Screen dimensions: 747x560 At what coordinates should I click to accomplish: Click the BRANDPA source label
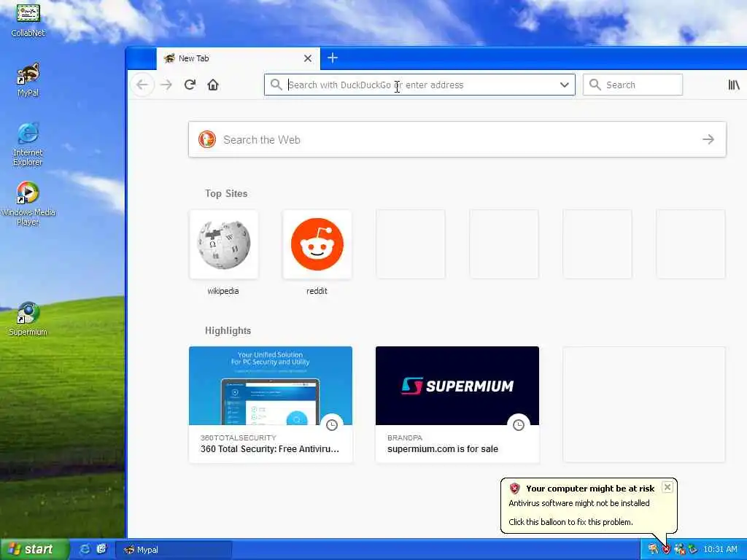tap(404, 437)
